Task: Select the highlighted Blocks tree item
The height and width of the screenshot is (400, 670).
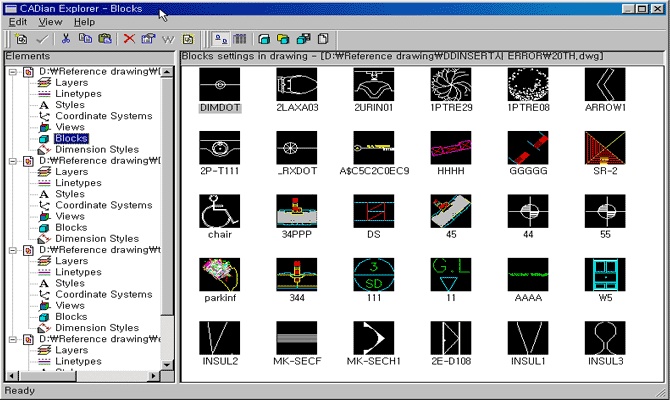Action: pyautogui.click(x=71, y=138)
